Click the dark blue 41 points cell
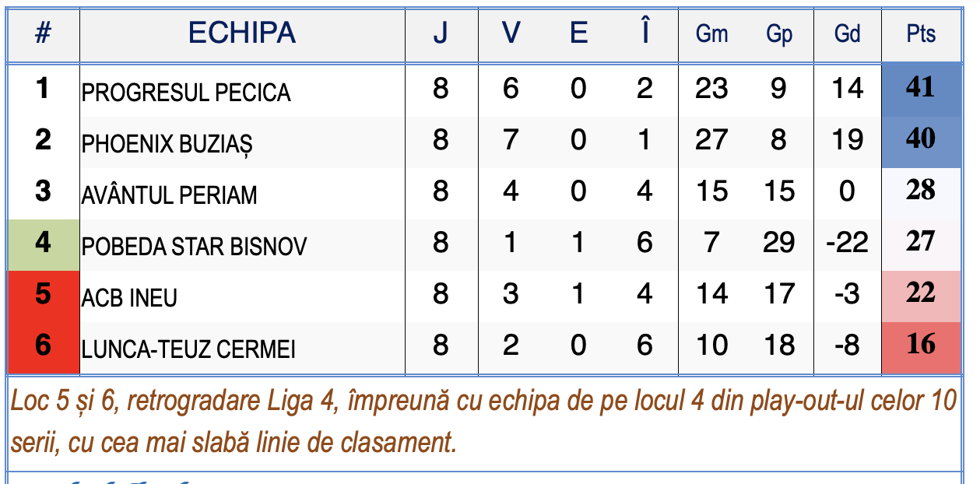The image size is (980, 484). point(921,89)
